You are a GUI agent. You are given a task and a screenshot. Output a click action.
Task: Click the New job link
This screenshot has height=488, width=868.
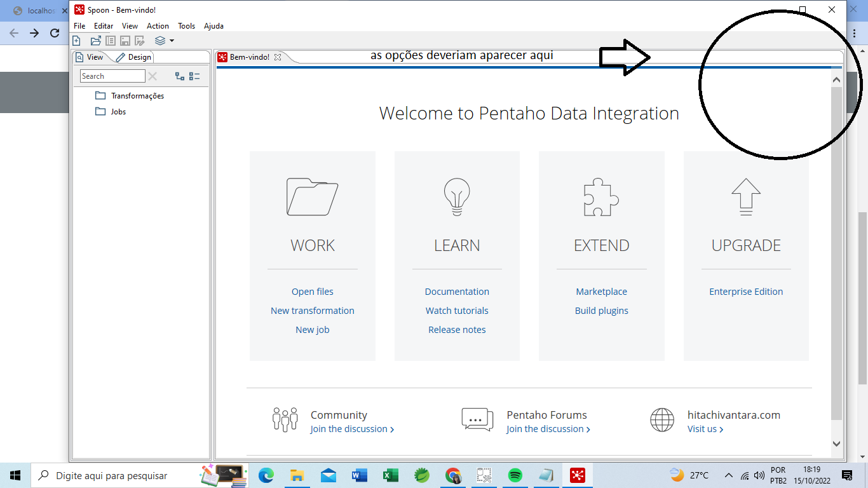tap(313, 330)
